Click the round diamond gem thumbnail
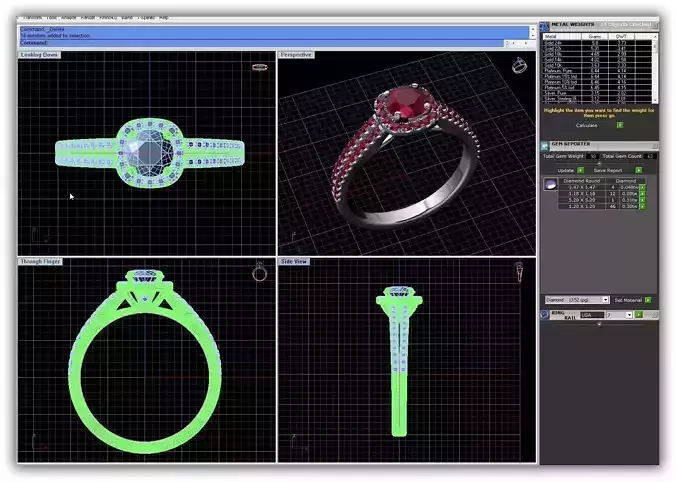 coord(551,185)
